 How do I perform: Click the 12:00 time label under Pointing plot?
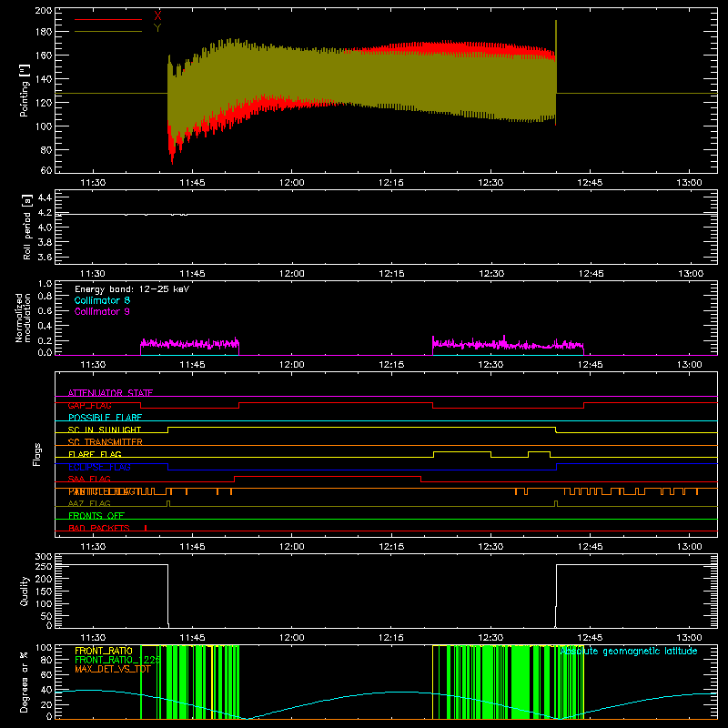(x=291, y=183)
